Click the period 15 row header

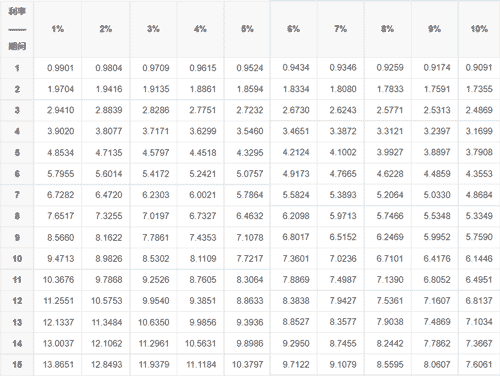17,364
